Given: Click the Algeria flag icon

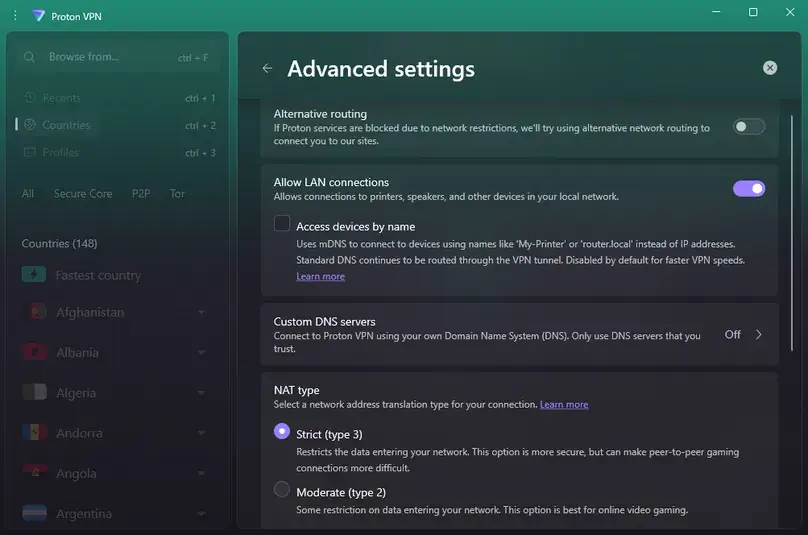Looking at the screenshot, I should [x=35, y=392].
